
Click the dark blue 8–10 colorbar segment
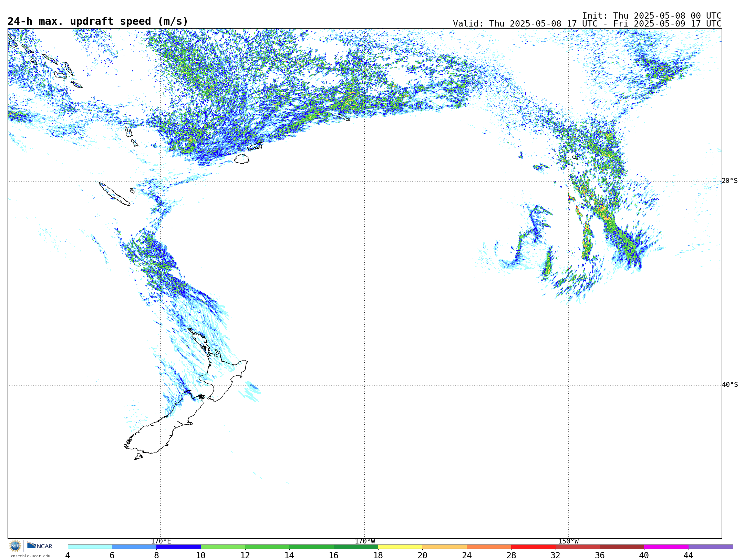[178, 547]
